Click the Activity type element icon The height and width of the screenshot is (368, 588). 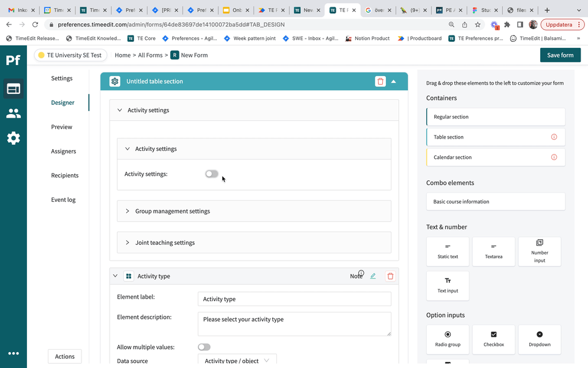[129, 277]
